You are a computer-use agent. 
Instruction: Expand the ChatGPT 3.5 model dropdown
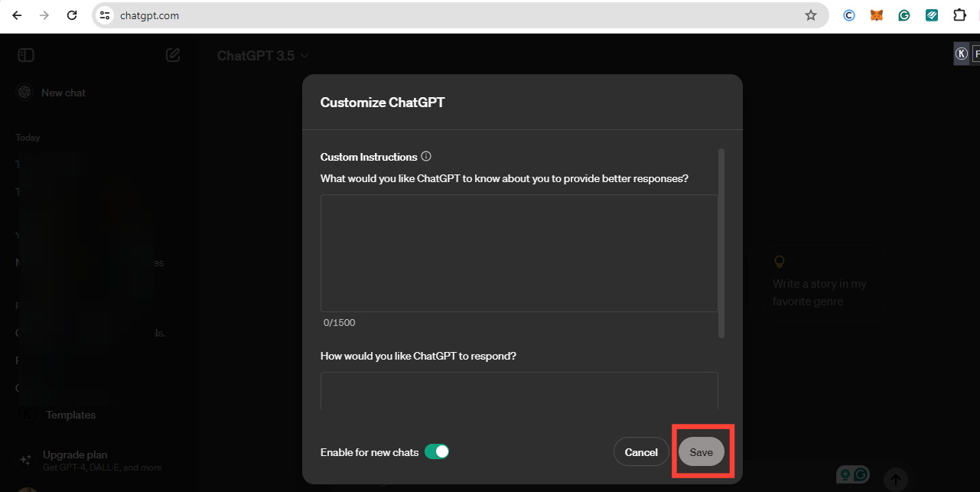click(x=263, y=55)
